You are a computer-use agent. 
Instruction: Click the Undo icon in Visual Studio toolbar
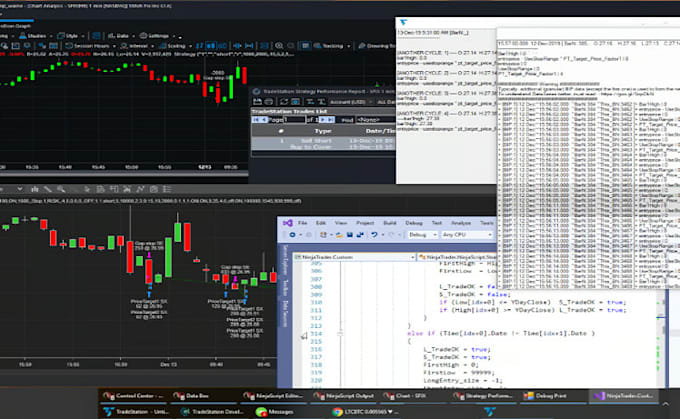(373, 234)
